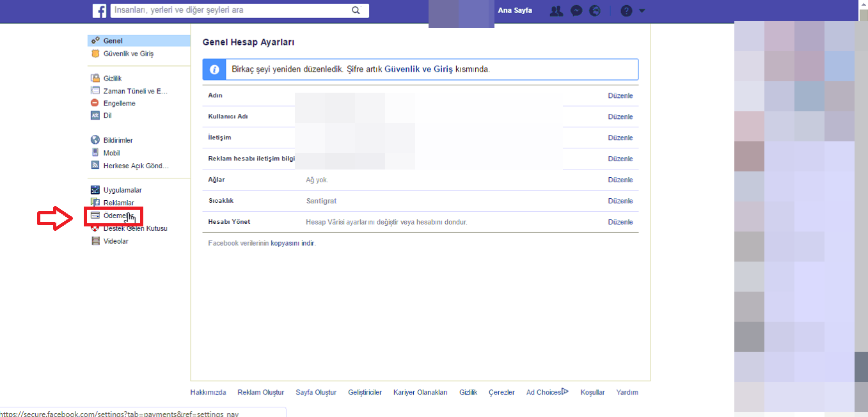Open Reklam Oluştur footer link
The width and height of the screenshot is (868, 417).
click(261, 392)
